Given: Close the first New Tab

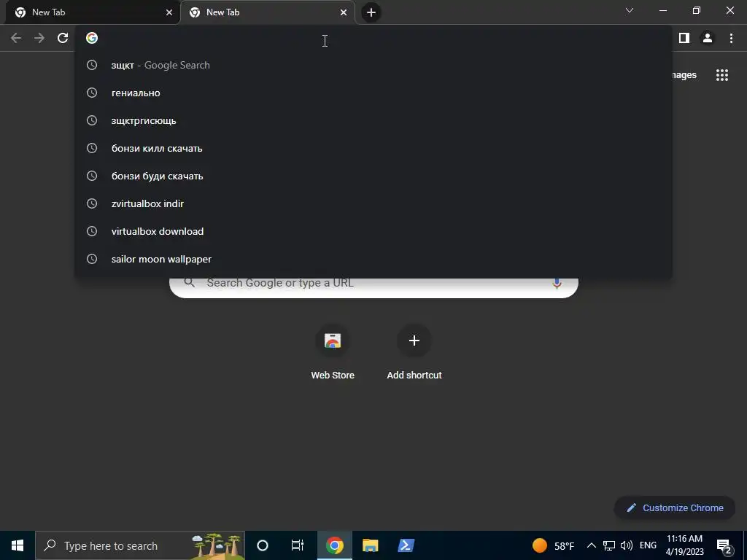Looking at the screenshot, I should pyautogui.click(x=169, y=12).
